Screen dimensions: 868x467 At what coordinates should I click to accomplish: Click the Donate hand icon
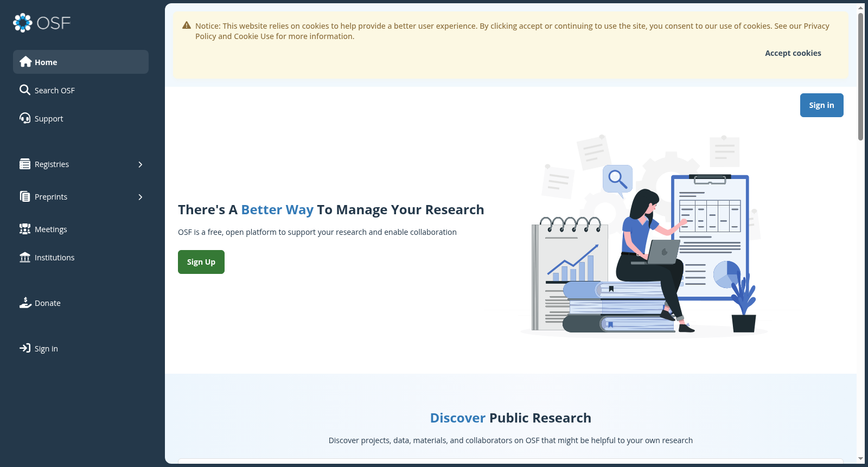25,303
